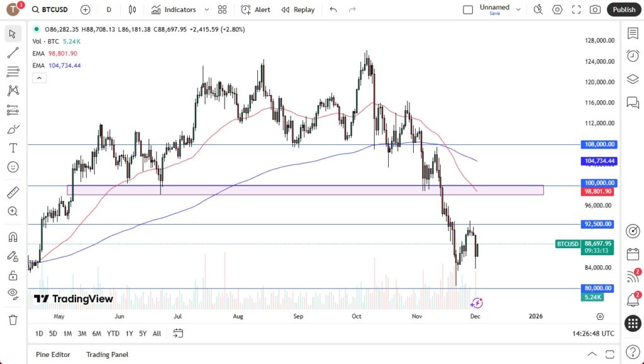644x364 pixels.
Task: Open the Pine Editor tab
Action: click(x=53, y=355)
